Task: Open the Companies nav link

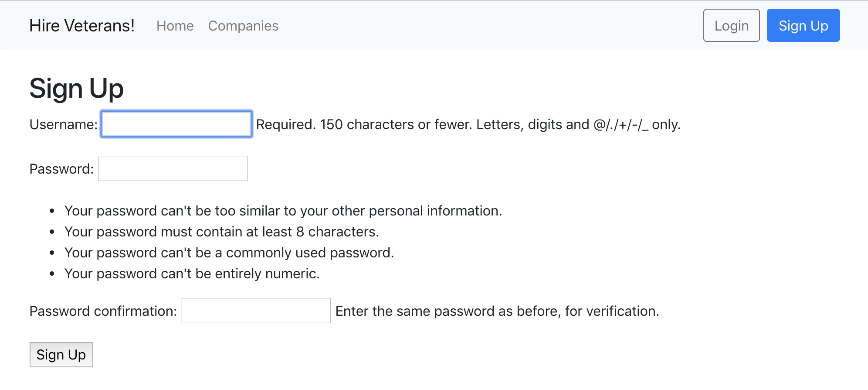Action: click(x=243, y=26)
